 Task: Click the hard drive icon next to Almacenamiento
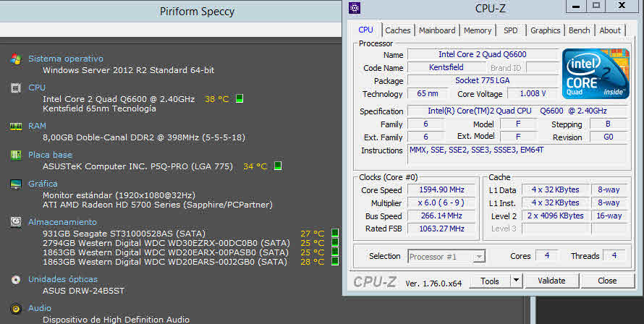coord(16,222)
